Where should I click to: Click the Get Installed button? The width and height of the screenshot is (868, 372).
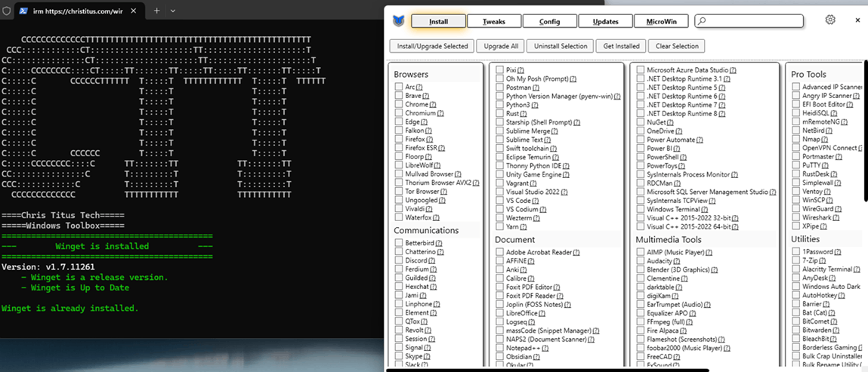[x=622, y=46]
